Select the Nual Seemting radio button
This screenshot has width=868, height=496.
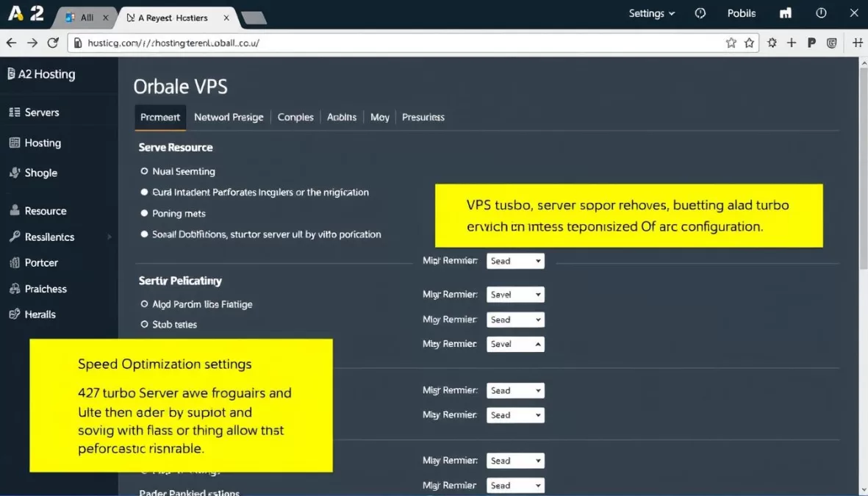pos(143,171)
